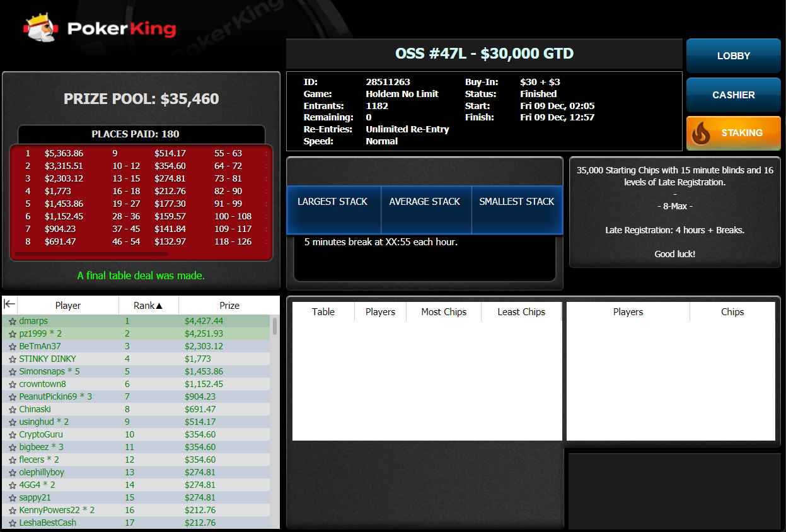Star the player LeshaBestCash
This screenshot has height=532, width=786.
(12, 523)
